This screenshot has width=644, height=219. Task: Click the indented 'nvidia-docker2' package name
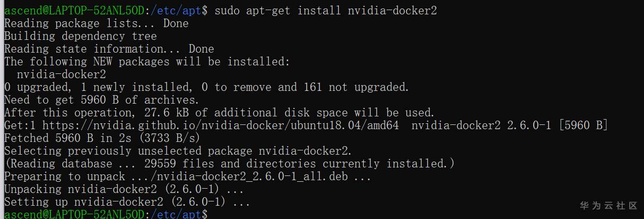click(x=61, y=74)
